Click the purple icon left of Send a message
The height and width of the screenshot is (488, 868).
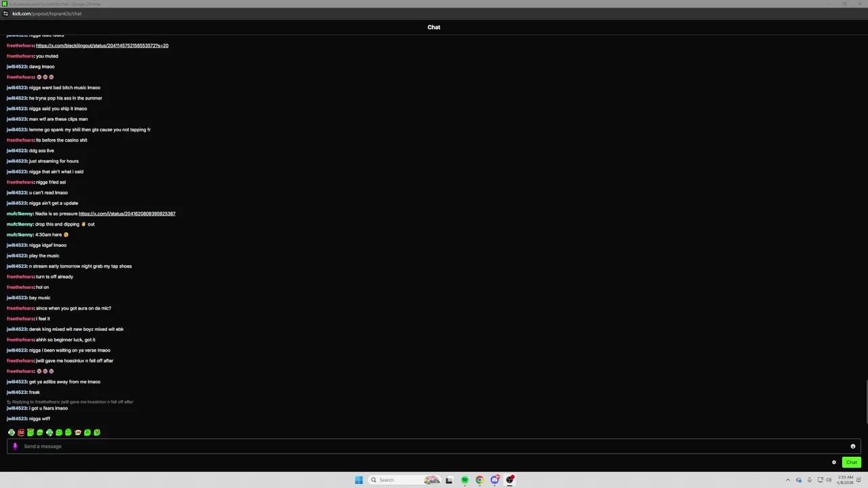[15, 446]
